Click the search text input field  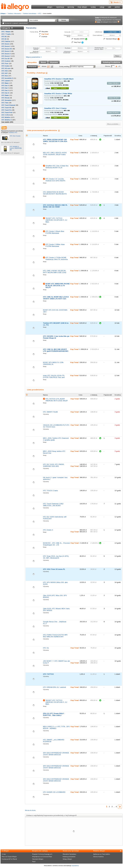pos(15,20)
